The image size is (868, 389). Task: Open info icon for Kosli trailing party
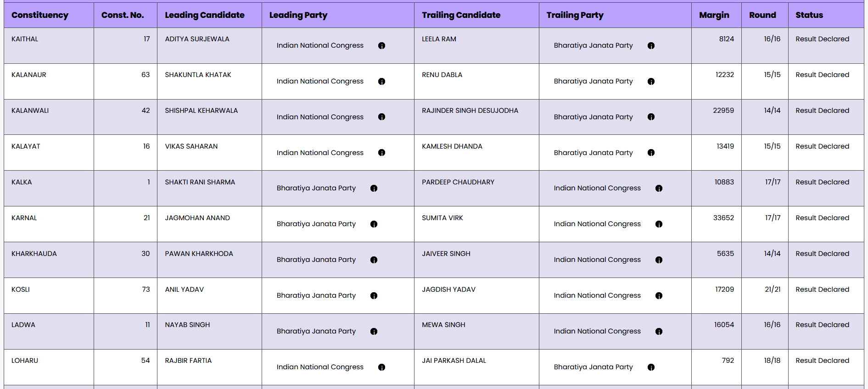tap(659, 295)
